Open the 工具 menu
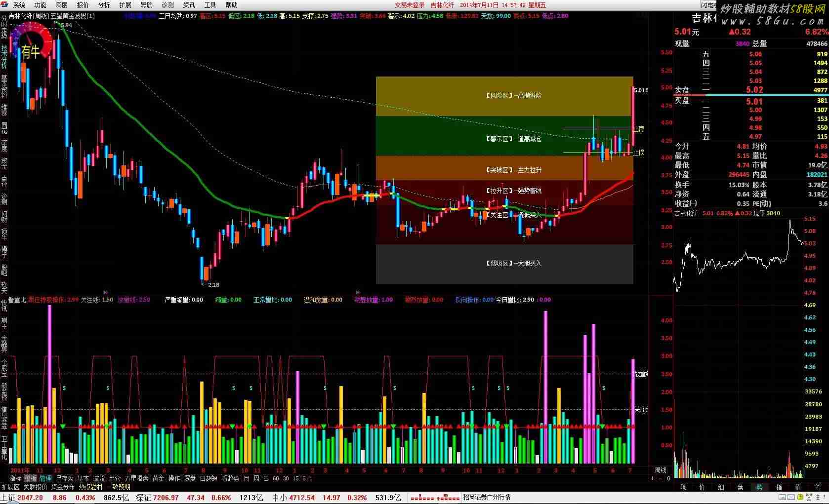The height and width of the screenshot is (504, 829). (x=210, y=5)
